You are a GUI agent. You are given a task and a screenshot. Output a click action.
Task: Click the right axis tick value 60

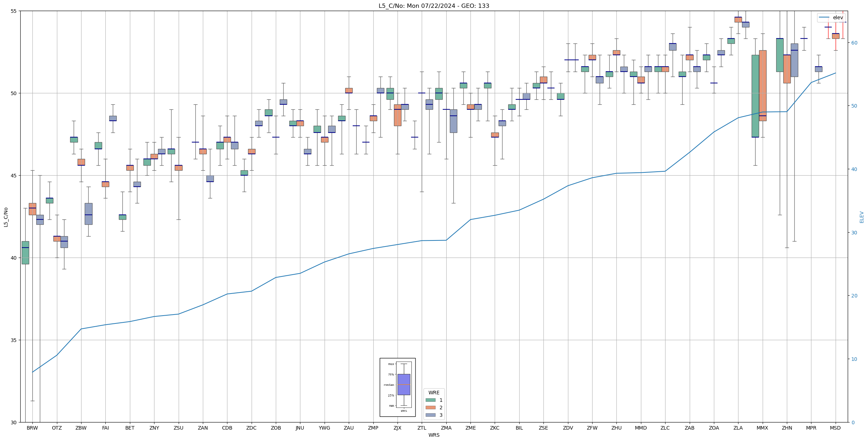pos(853,43)
